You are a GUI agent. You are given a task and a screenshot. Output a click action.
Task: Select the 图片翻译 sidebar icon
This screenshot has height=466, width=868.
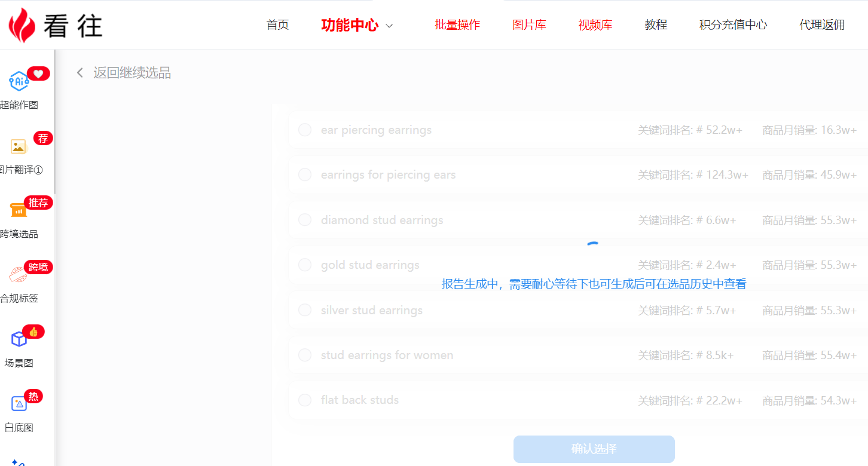tap(19, 146)
